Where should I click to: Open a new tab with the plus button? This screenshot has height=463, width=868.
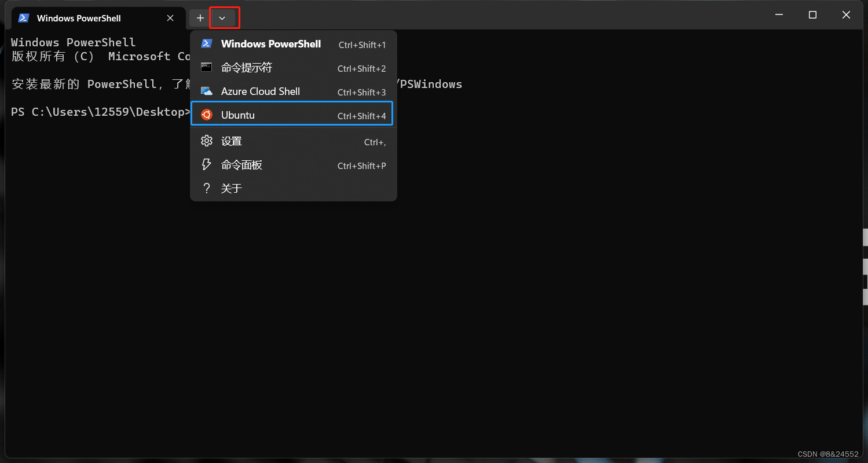pyautogui.click(x=200, y=18)
